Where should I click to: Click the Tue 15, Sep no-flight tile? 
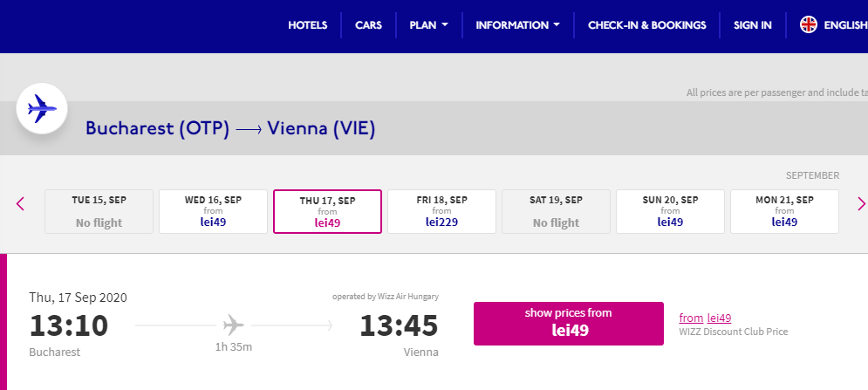tap(99, 212)
